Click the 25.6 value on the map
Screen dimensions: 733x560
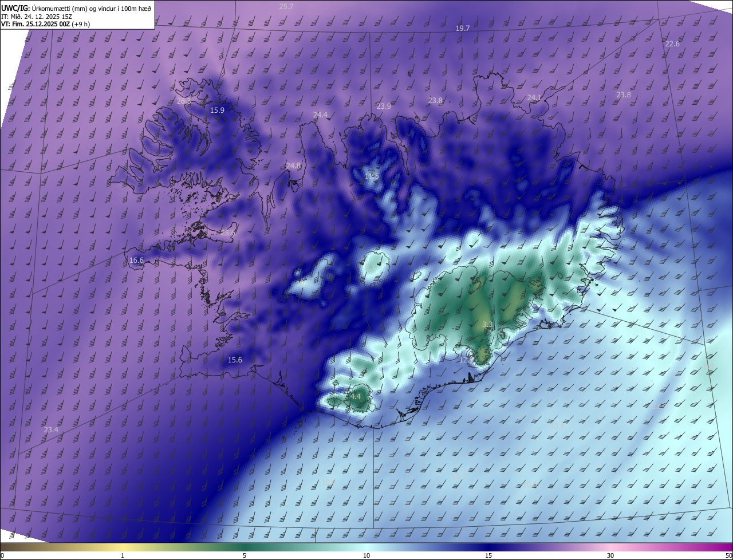tap(228, 233)
